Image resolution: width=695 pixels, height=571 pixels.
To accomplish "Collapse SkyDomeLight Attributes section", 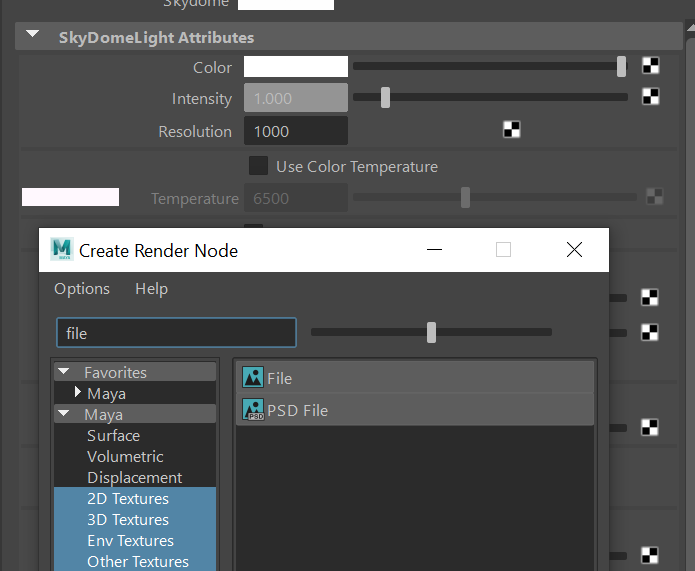I will [x=32, y=34].
